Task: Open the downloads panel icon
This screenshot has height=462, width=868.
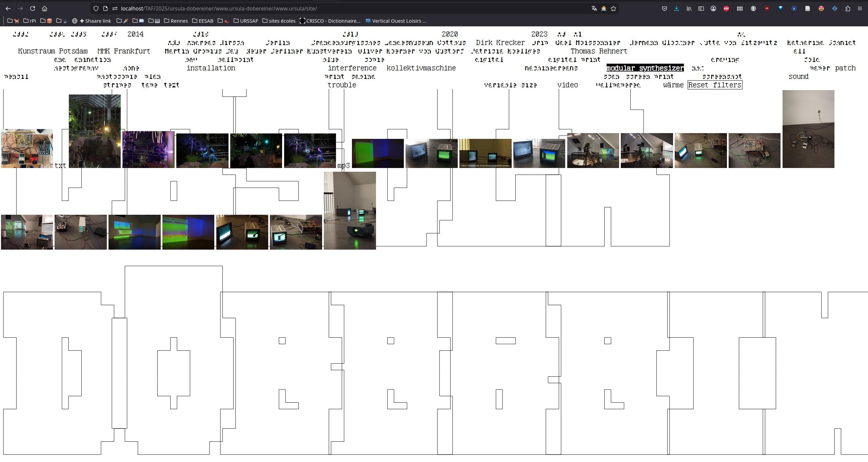Action: [676, 8]
